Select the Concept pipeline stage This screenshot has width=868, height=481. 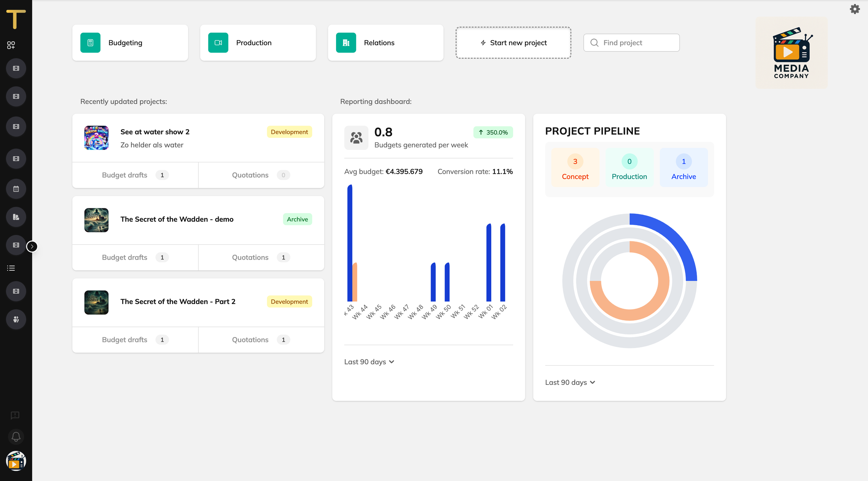coord(575,168)
